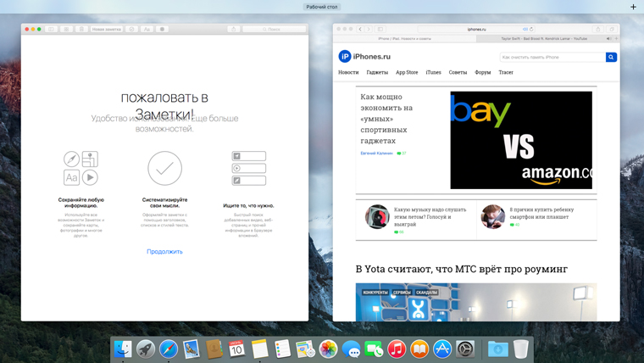Open Photos from the Dock
Screen dimensions: 644x363
[328, 349]
